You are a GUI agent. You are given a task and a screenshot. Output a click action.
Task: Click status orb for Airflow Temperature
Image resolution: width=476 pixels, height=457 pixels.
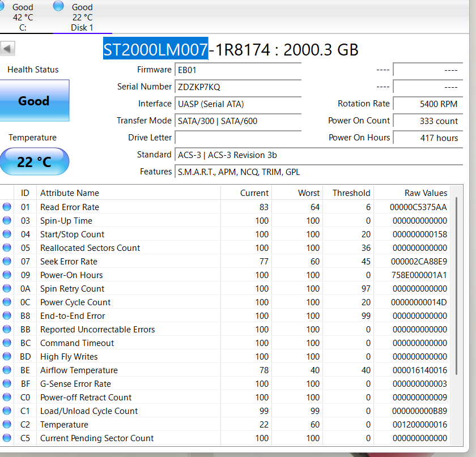(7, 370)
